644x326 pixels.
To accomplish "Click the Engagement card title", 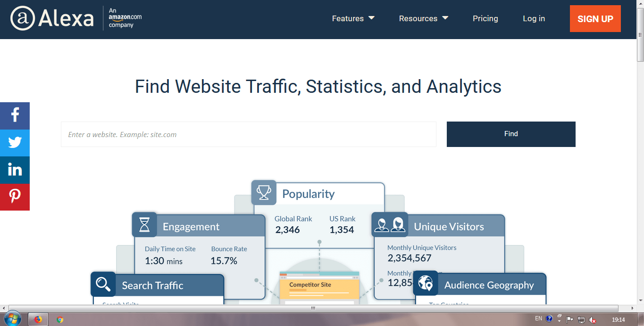I will [x=191, y=227].
